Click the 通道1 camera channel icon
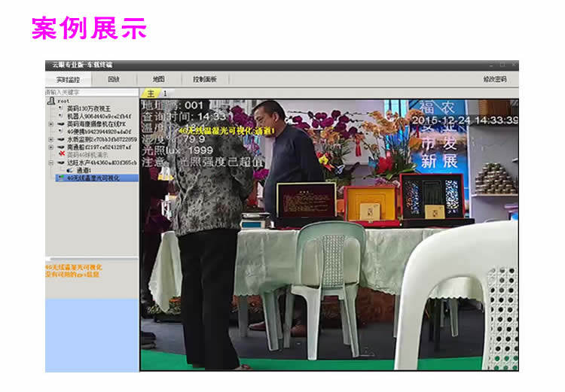Screen dimensions: 565x392 point(70,170)
